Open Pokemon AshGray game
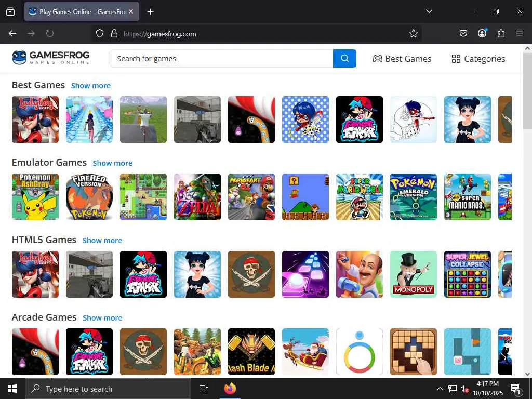The image size is (532, 399). coord(35,197)
